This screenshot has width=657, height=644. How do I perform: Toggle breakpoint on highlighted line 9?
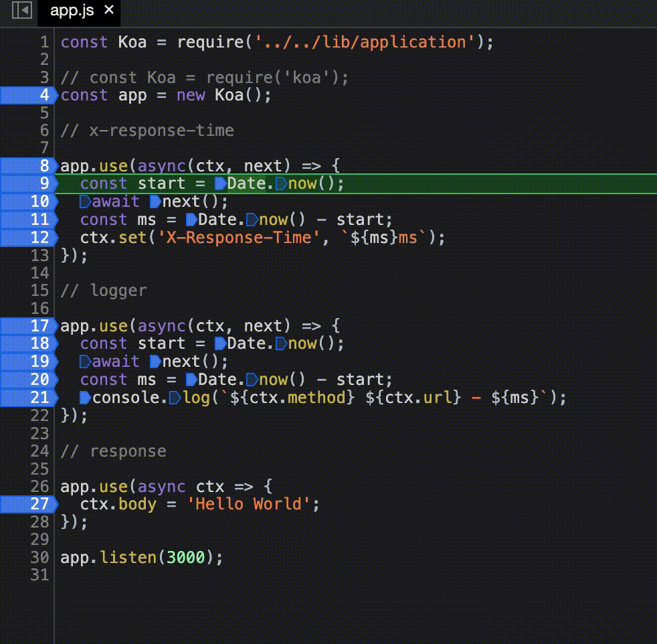(29, 183)
